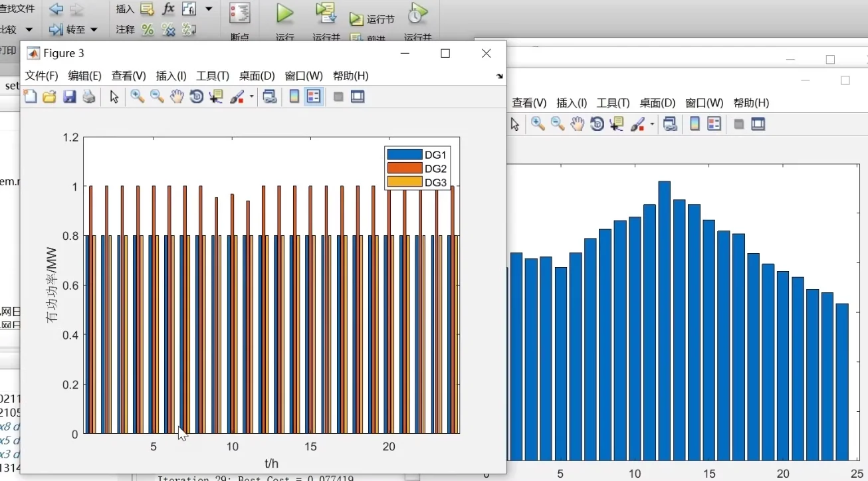
Task: Select Zoom Out tool in Figure 3 toolbar
Action: 157,97
